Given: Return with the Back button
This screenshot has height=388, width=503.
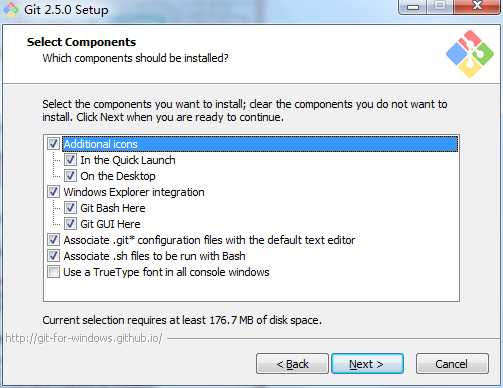Looking at the screenshot, I should click(292, 364).
